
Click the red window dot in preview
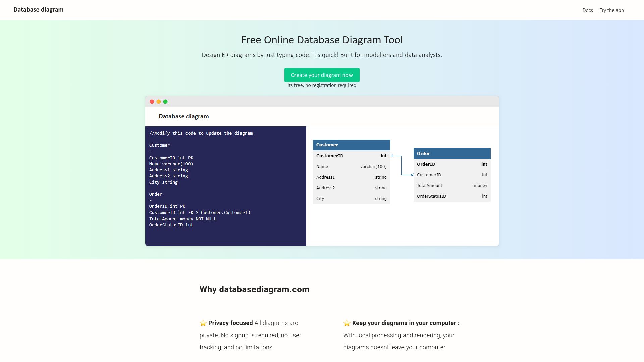pyautogui.click(x=152, y=102)
